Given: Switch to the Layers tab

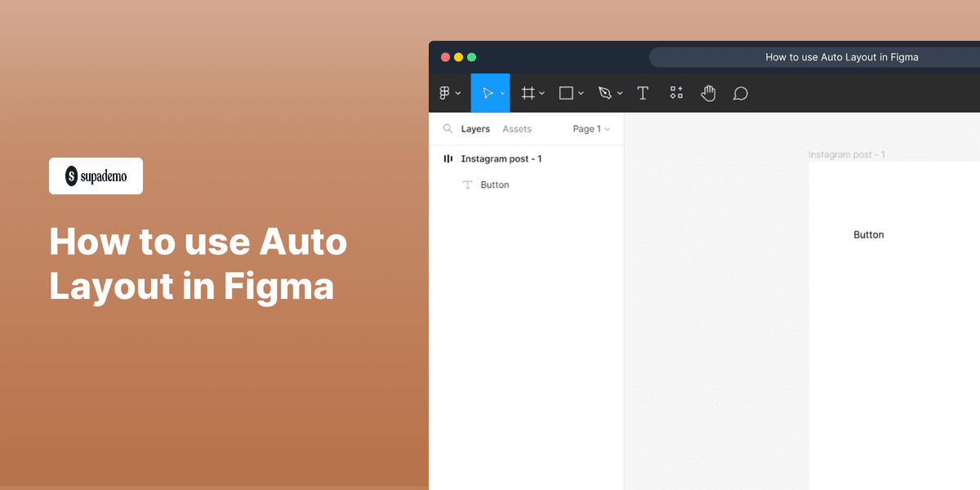Looking at the screenshot, I should (x=477, y=128).
